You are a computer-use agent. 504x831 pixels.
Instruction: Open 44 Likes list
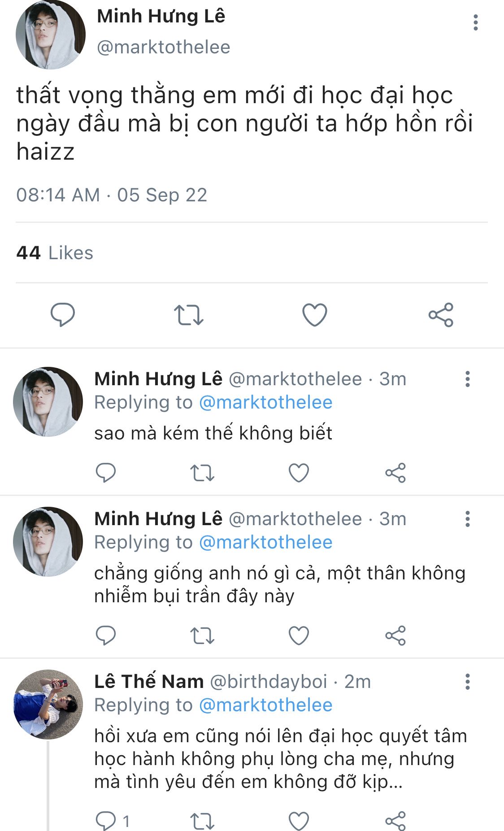click(55, 253)
